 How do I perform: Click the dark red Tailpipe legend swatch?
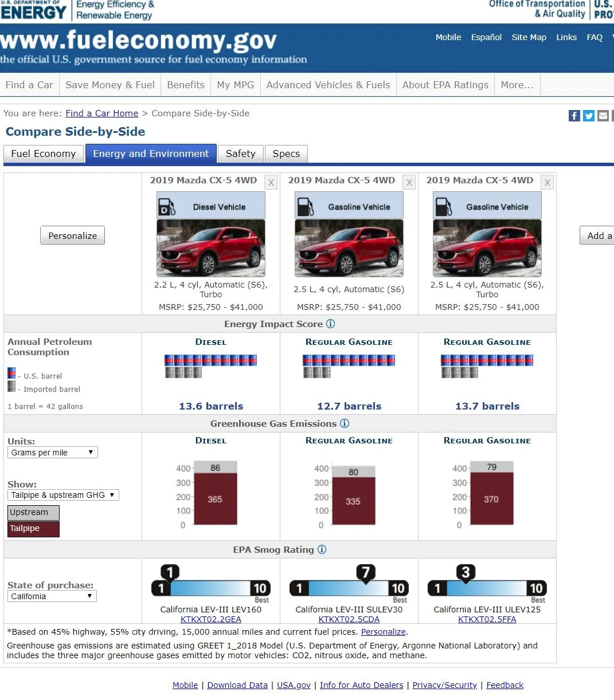33,529
